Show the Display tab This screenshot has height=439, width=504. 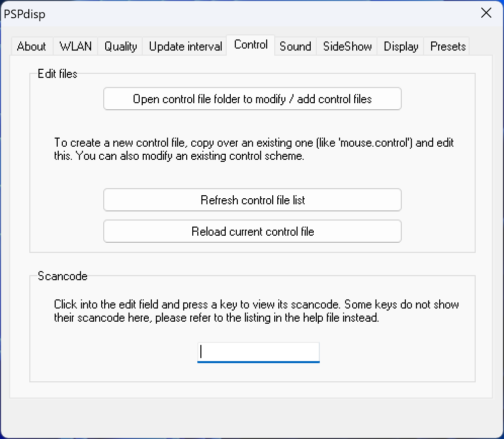coord(401,47)
